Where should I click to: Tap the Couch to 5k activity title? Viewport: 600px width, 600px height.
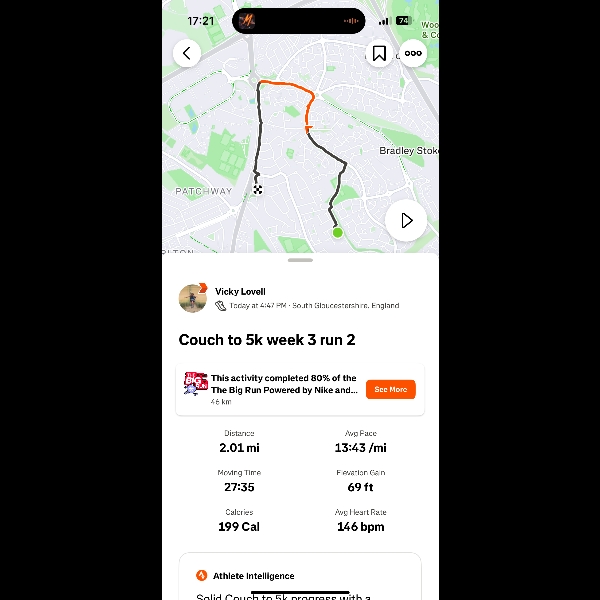267,340
